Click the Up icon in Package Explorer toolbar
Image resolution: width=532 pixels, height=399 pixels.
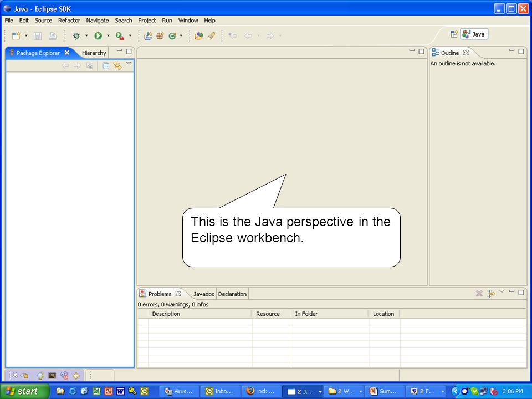click(x=90, y=65)
